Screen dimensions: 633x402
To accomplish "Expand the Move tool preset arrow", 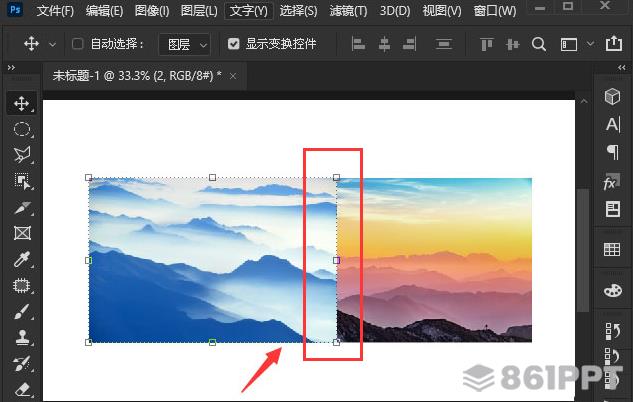I will tap(52, 44).
